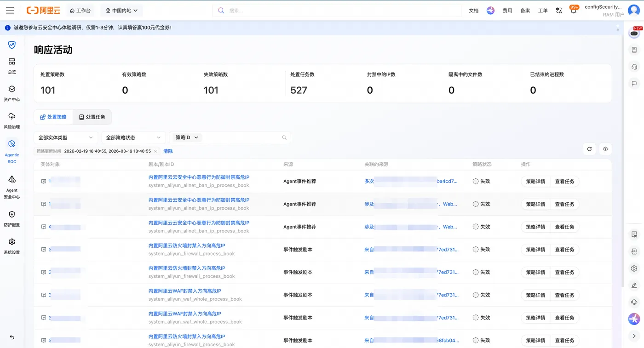Go to 工作台 in the top bar
The width and height of the screenshot is (644, 348).
coord(80,11)
